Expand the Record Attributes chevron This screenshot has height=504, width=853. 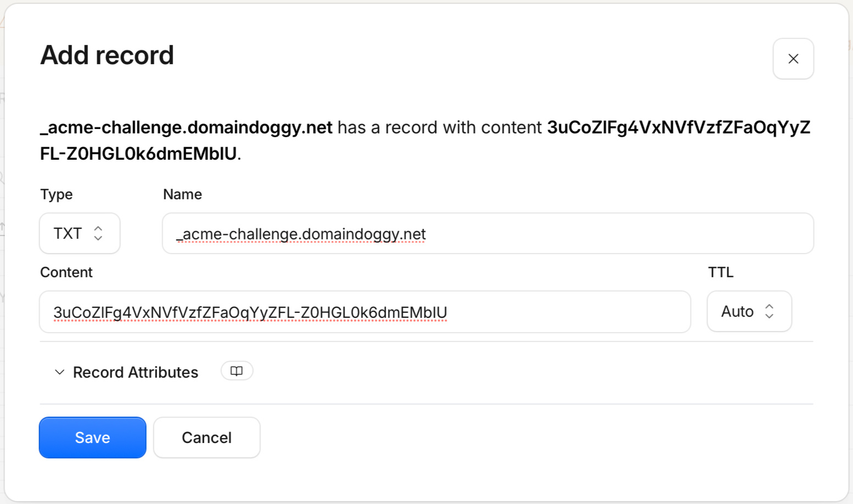[59, 372]
